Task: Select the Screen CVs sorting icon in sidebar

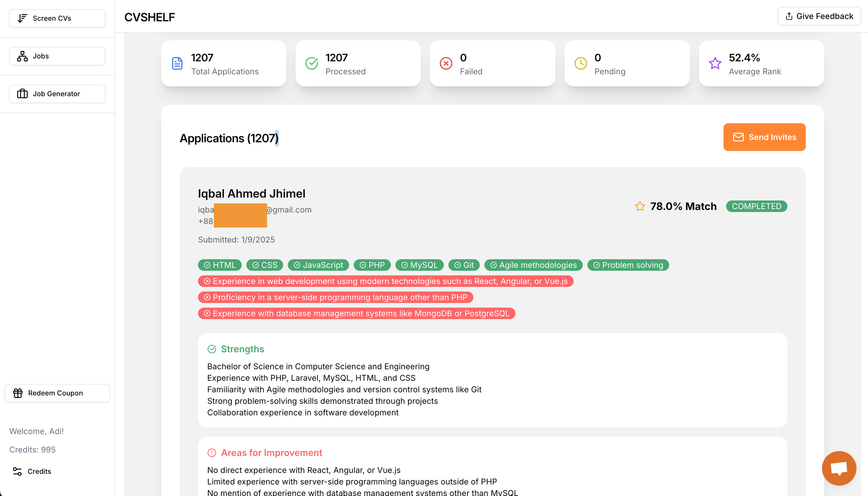Action: (x=22, y=18)
